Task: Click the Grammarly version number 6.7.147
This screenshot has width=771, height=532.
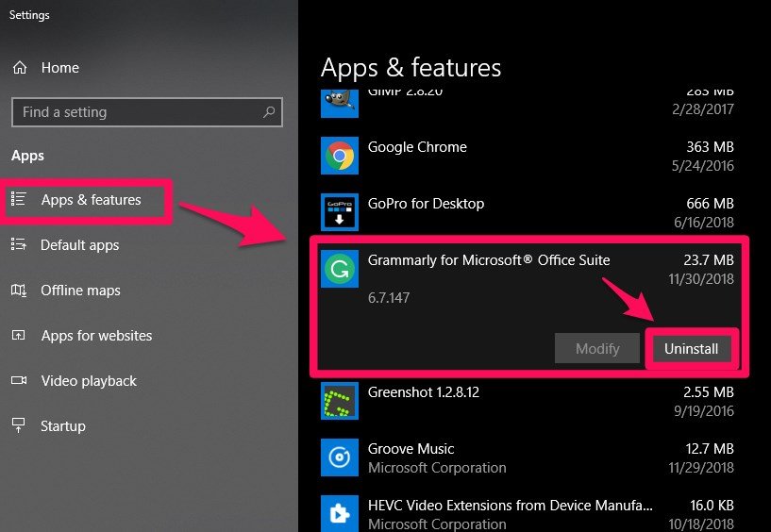Action: click(x=389, y=298)
